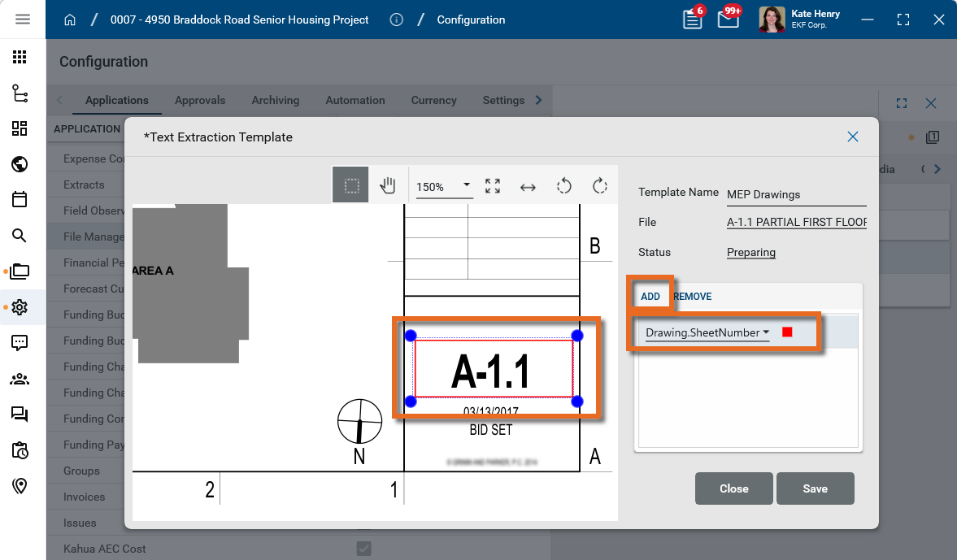Screen dimensions: 957x560
Task: Click ADD to create a new field
Action: pyautogui.click(x=650, y=297)
